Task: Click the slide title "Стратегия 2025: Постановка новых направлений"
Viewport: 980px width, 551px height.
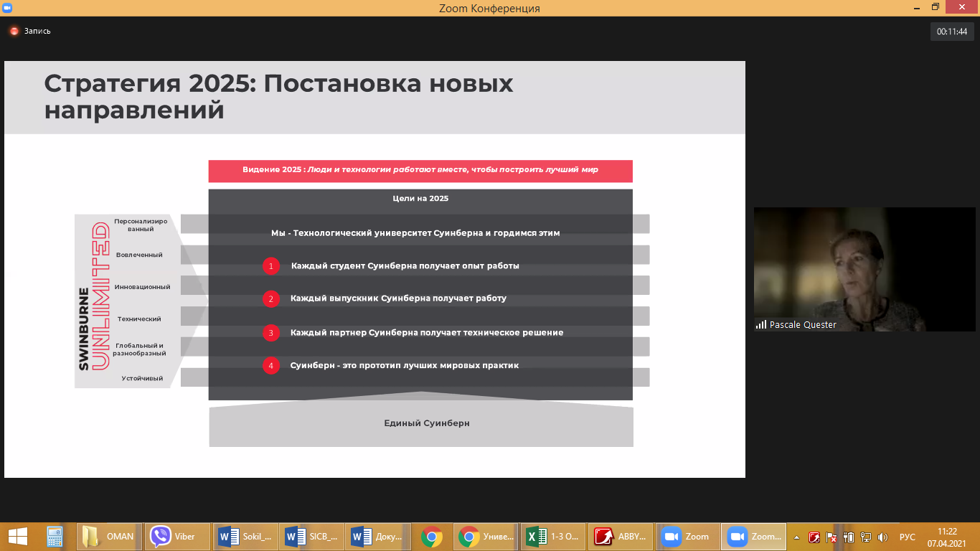Action: (278, 97)
